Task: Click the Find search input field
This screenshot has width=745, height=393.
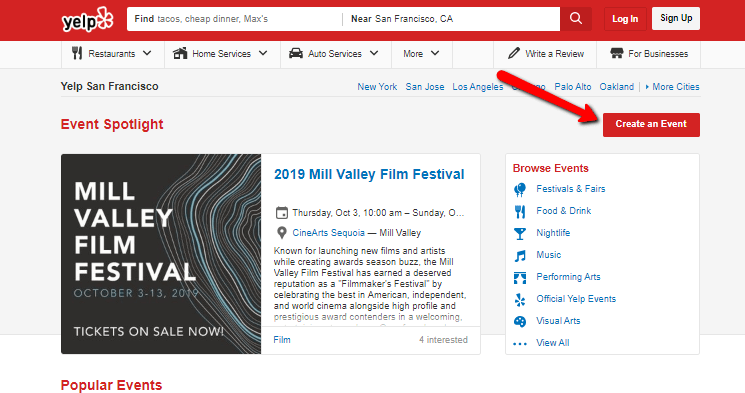Action: [x=234, y=19]
